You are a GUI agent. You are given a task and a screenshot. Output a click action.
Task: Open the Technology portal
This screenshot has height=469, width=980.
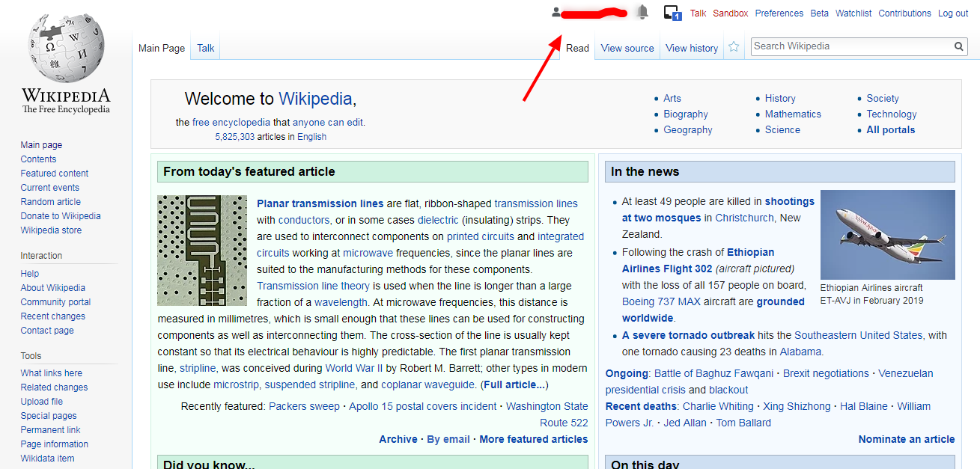click(892, 114)
